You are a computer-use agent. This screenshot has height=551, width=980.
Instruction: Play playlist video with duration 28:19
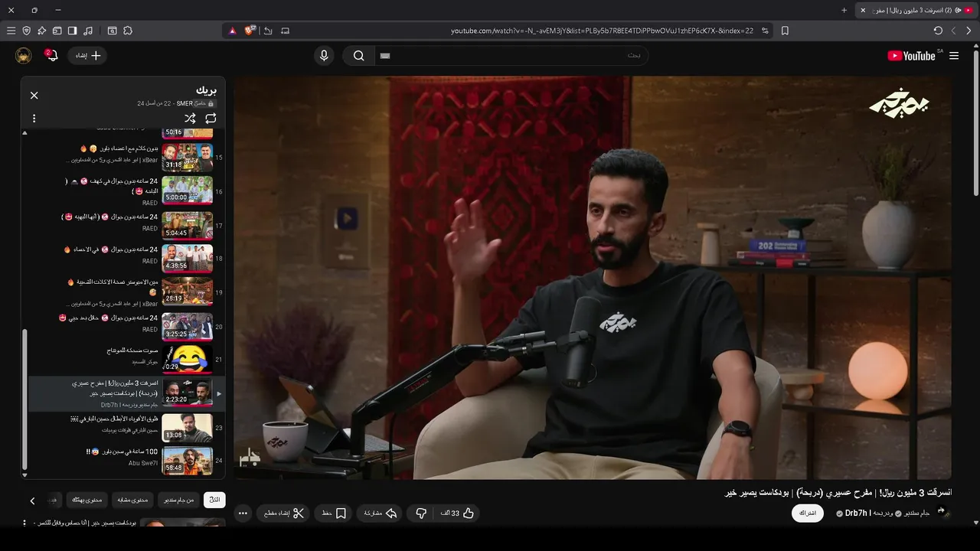tap(125, 292)
